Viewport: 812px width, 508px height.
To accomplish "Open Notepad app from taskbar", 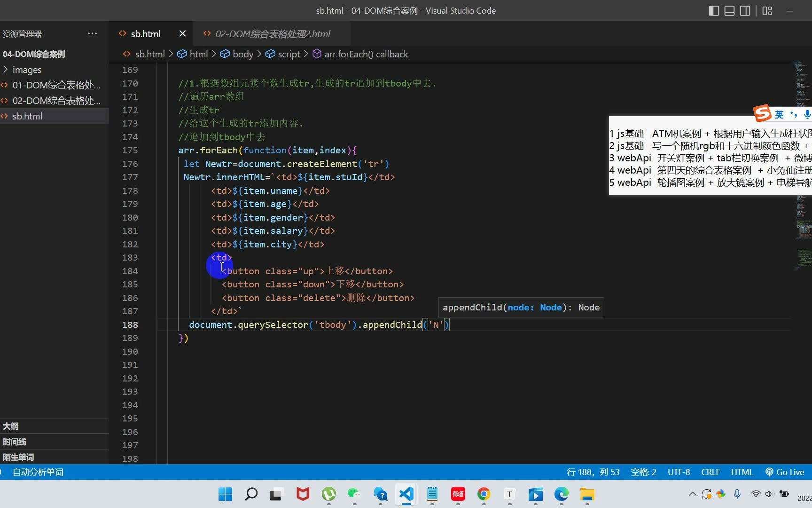I will (432, 494).
